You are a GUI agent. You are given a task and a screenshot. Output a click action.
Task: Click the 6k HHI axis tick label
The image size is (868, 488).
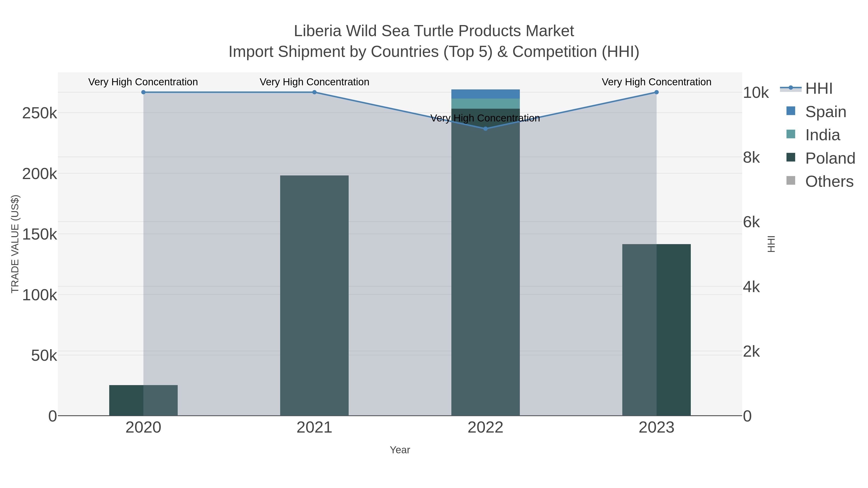pos(751,222)
